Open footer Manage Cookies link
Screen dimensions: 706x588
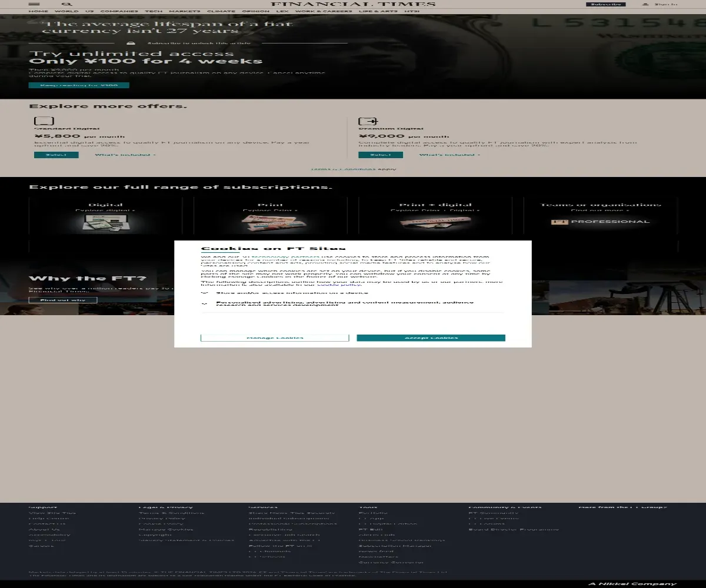[165, 530]
